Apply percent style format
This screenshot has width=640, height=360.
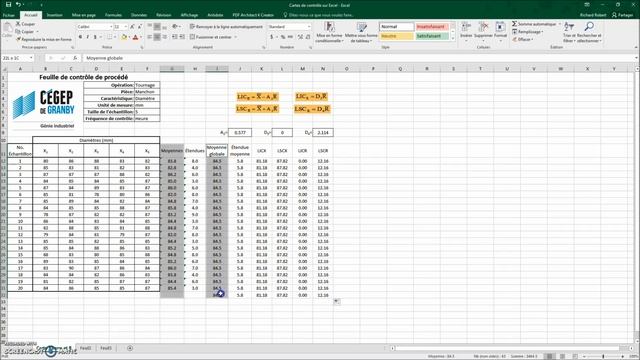click(x=283, y=37)
